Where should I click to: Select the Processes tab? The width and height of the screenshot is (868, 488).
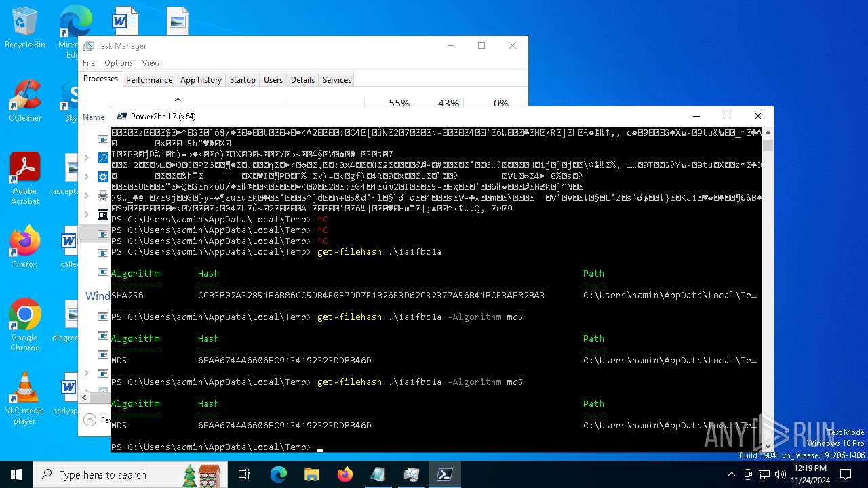coord(100,79)
